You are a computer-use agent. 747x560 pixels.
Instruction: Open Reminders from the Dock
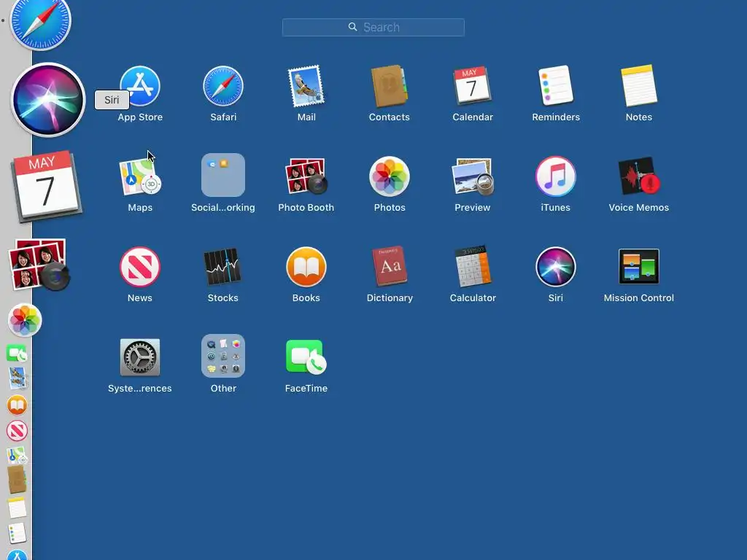pos(18,534)
